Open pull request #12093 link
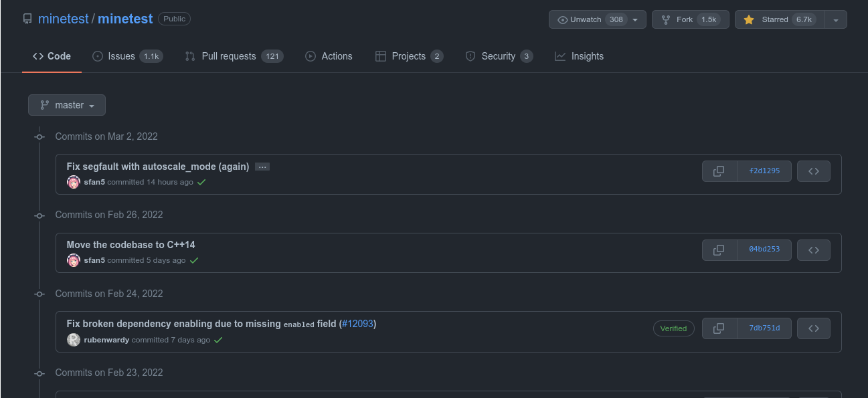 coord(357,324)
